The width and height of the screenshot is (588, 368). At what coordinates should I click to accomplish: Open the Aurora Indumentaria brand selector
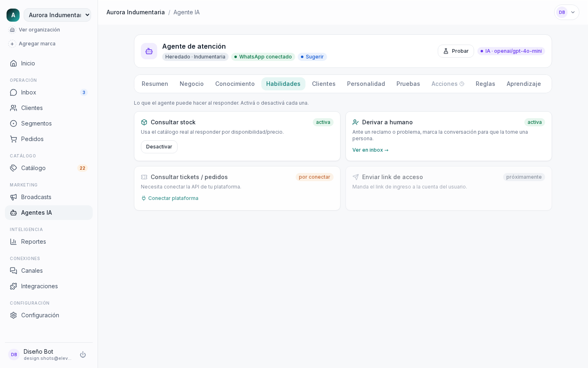click(x=57, y=15)
